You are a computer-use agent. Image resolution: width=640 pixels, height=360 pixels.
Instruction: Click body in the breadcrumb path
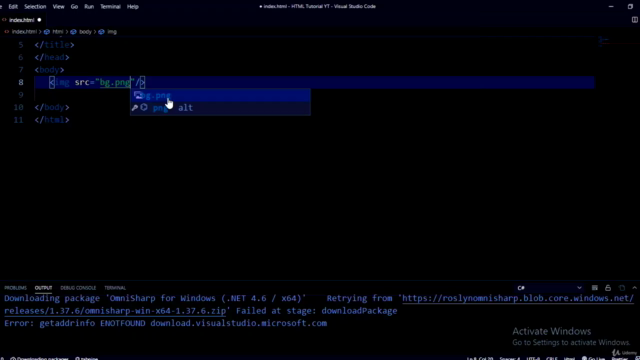pyautogui.click(x=85, y=31)
